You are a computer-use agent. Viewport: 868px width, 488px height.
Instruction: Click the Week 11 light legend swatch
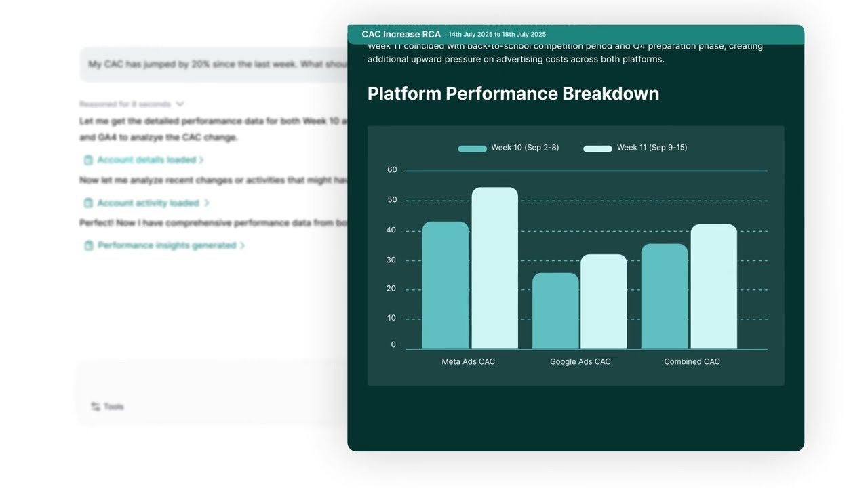pyautogui.click(x=597, y=148)
